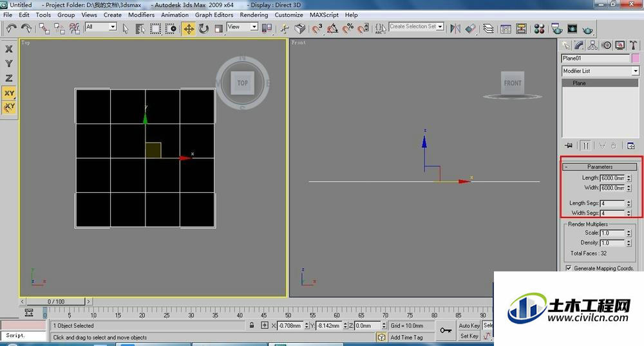Viewport: 644px width, 346px height.
Task: Select the Select and Link tool
Action: click(44, 28)
